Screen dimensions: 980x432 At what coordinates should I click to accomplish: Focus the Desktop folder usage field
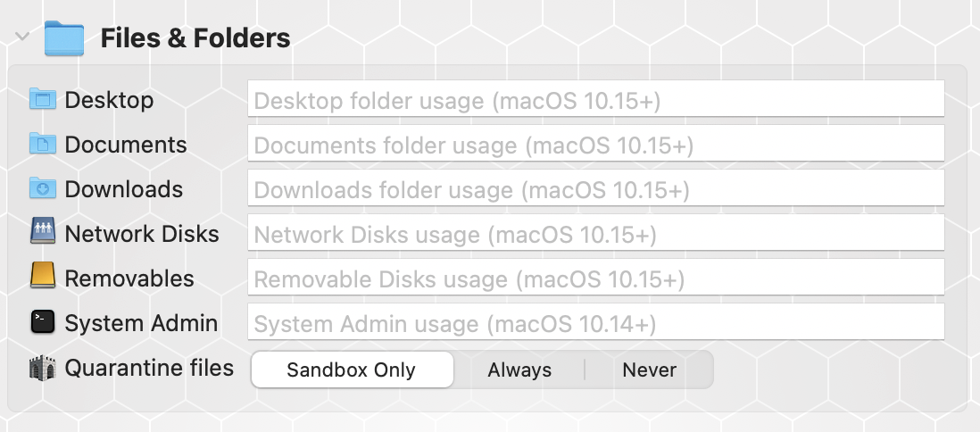click(595, 98)
